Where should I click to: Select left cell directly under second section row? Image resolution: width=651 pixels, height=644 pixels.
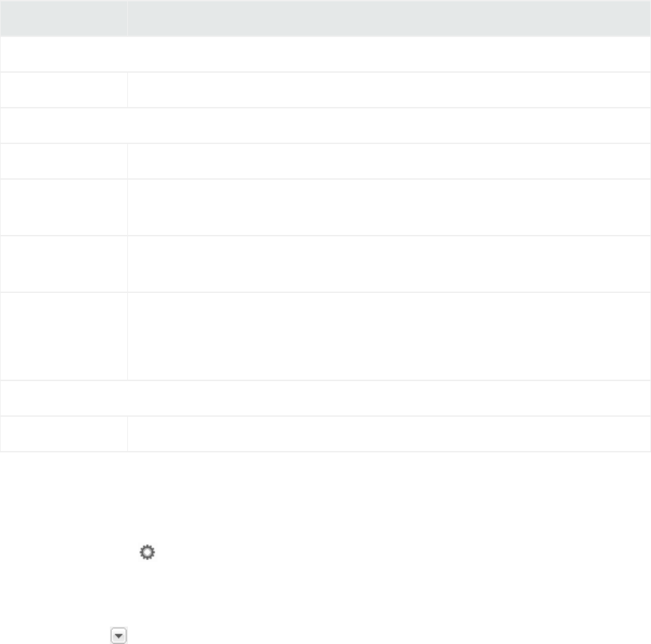(64, 162)
